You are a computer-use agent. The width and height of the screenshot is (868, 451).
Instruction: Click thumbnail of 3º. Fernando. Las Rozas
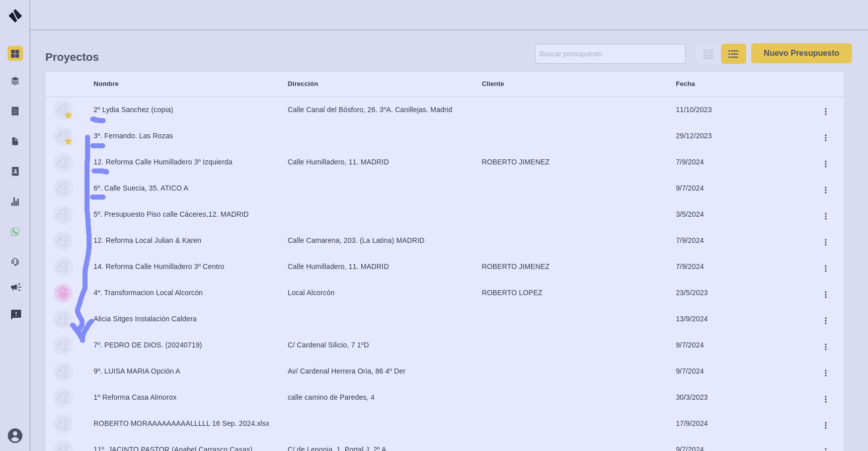63,136
